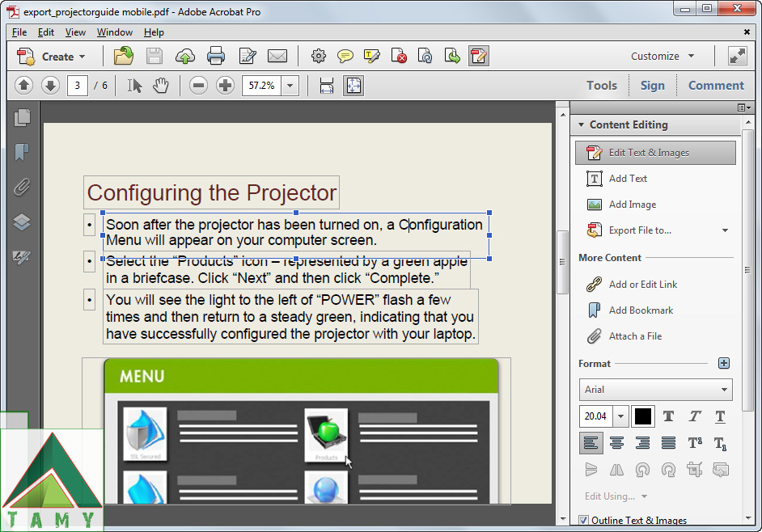Click the Add Text button
This screenshot has width=762, height=532.
point(628,179)
